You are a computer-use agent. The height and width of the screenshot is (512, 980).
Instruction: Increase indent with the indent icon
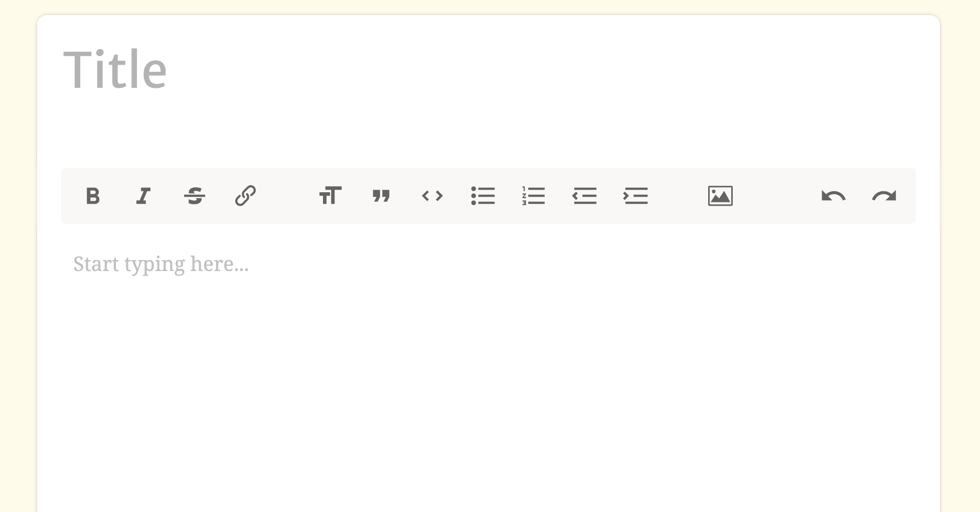pos(635,196)
